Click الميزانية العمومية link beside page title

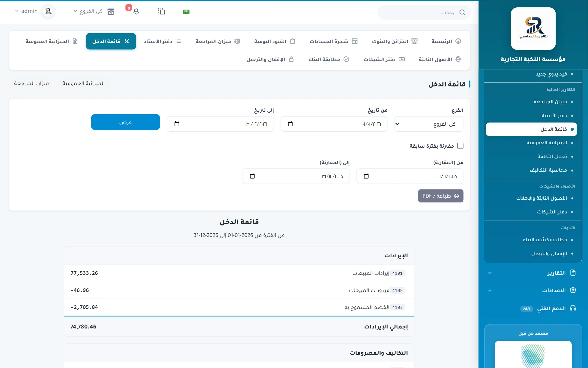(x=83, y=83)
